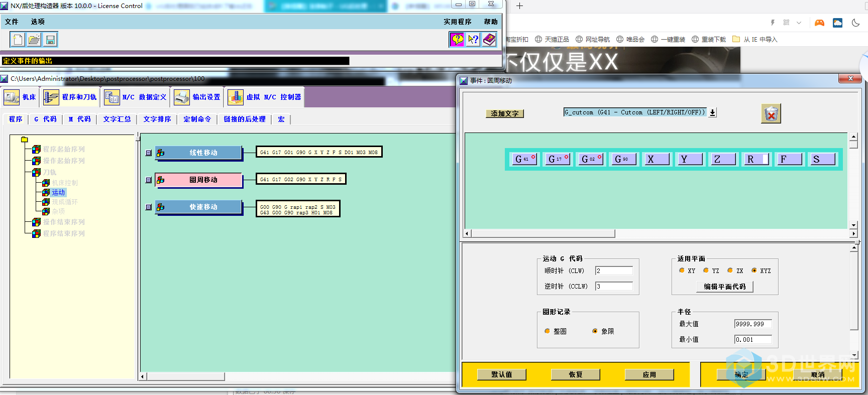
Task: Open the 选项 menu
Action: pyautogui.click(x=38, y=22)
